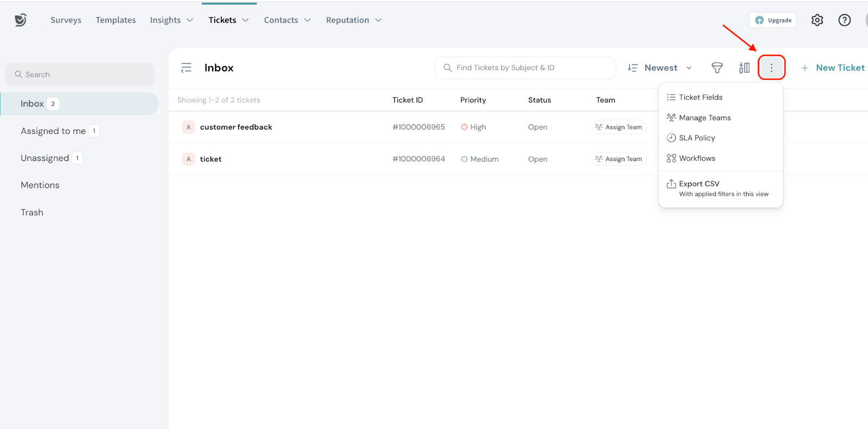Select Export CSV menu option

pyautogui.click(x=699, y=184)
